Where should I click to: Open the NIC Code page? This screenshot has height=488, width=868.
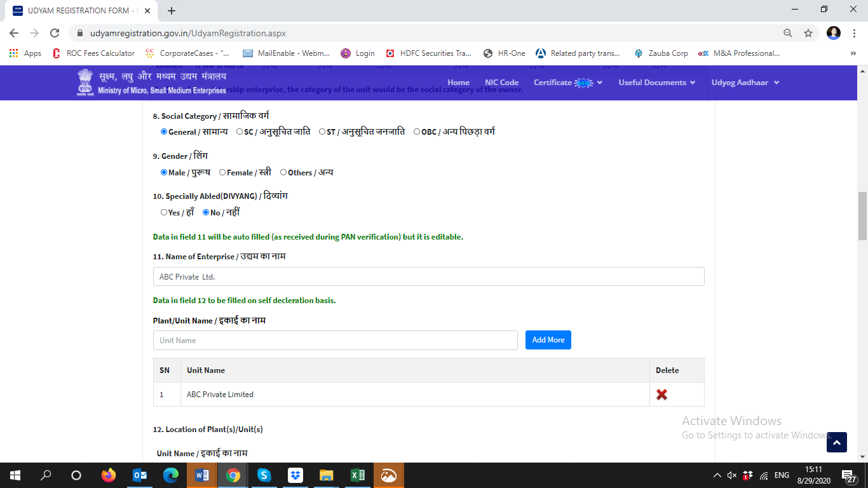(501, 83)
